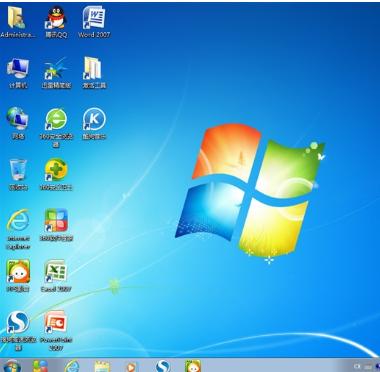Open the Sogou browser taskbar icon
This screenshot has height=372, width=380.
pos(163,366)
